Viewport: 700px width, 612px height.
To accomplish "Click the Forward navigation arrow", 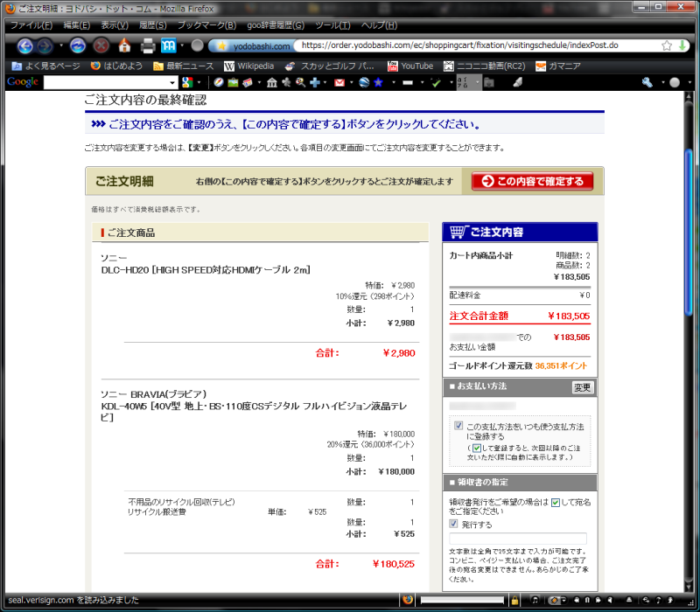I will pyautogui.click(x=45, y=46).
